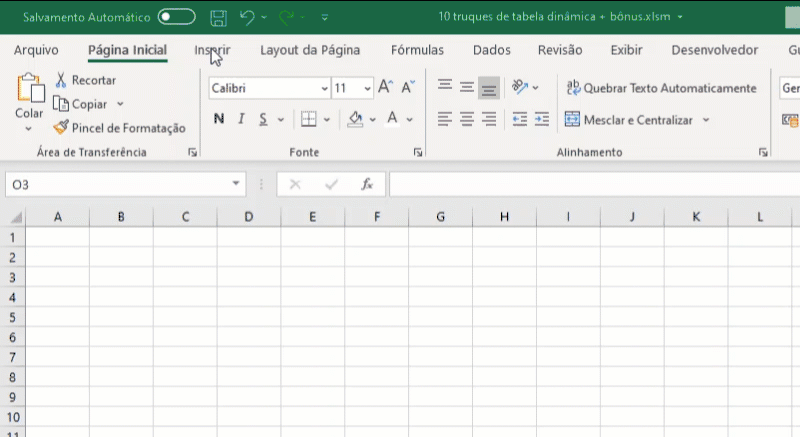Open the Desenvolvedor tab

[714, 50]
